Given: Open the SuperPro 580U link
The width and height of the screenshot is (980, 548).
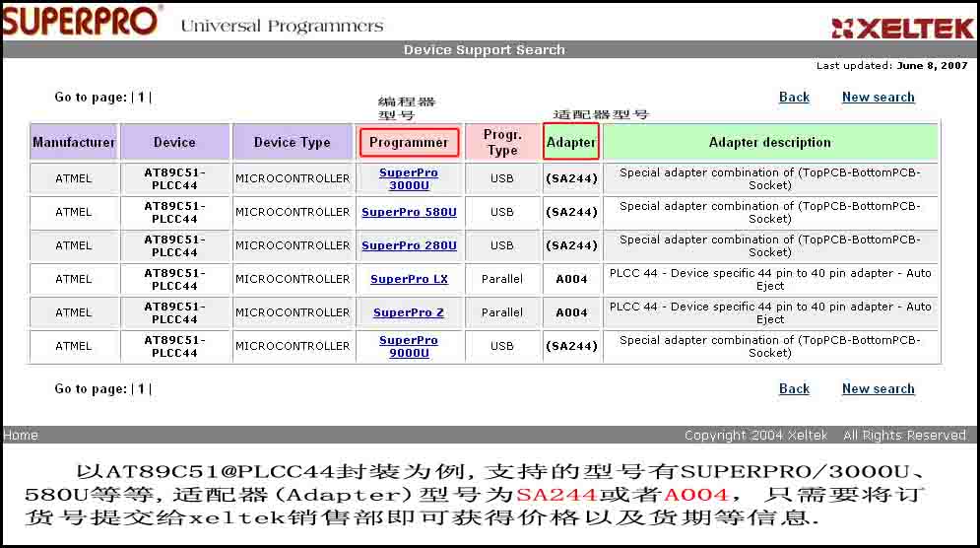Looking at the screenshot, I should (409, 212).
